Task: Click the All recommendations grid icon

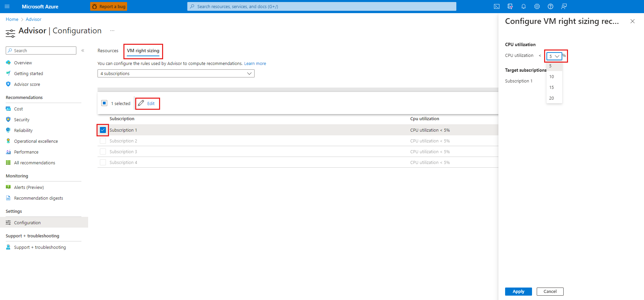Action: click(8, 163)
